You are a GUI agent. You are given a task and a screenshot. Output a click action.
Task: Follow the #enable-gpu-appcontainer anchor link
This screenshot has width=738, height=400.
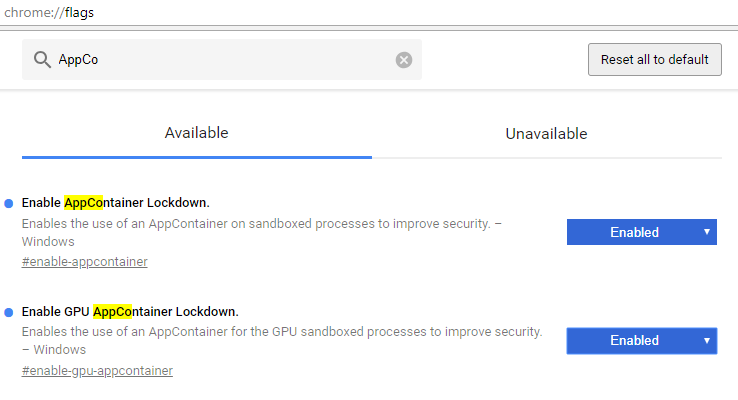97,371
